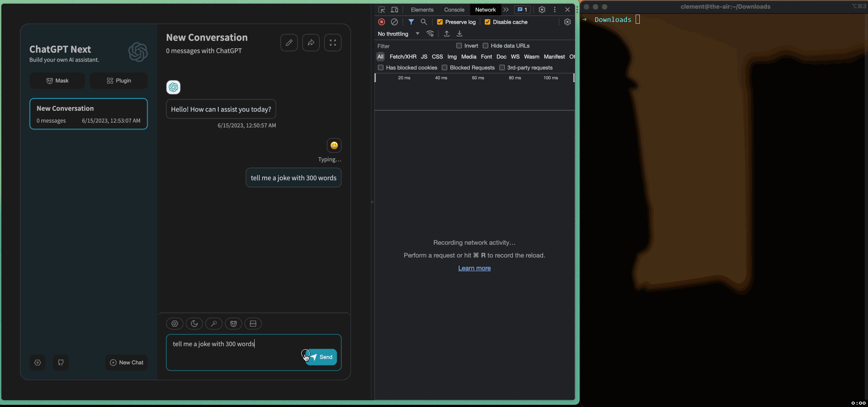Enable the Invert filter checkbox
Viewport: 868px width, 407px height.
[x=459, y=46]
